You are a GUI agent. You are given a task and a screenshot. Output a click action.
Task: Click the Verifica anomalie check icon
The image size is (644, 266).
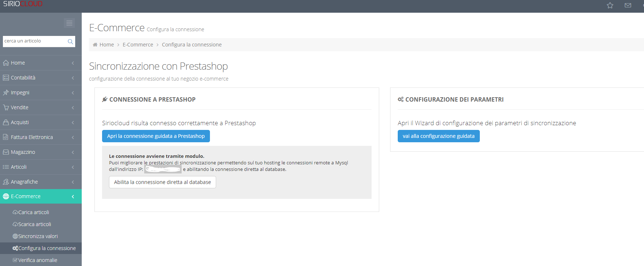(x=15, y=260)
